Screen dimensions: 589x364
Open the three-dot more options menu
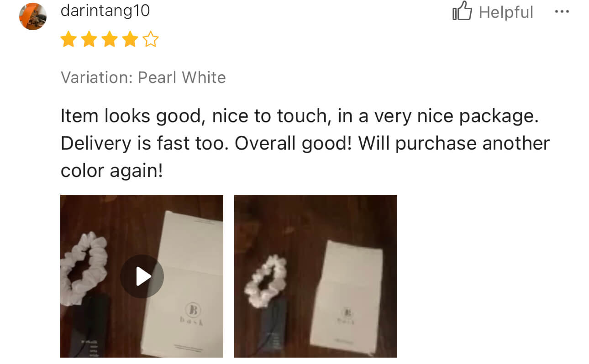tap(562, 12)
